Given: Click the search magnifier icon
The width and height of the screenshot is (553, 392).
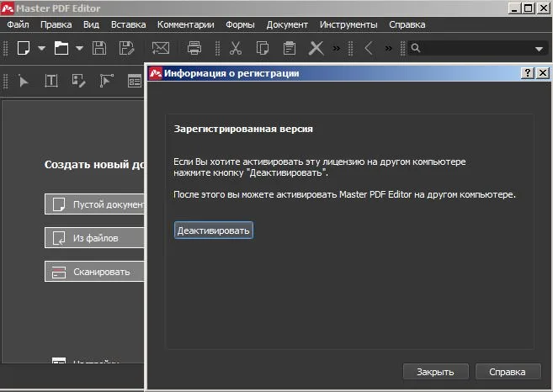Looking at the screenshot, I should (416, 48).
